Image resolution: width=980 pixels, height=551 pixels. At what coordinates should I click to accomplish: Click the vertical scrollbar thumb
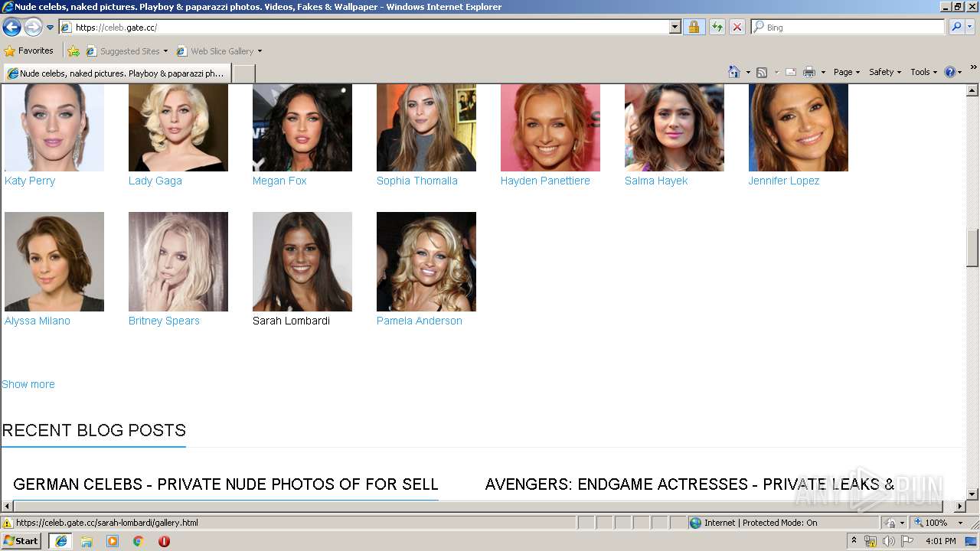(x=972, y=248)
